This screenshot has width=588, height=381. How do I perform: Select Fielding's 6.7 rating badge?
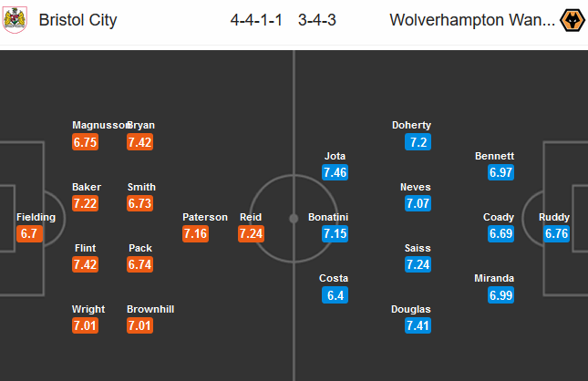(x=28, y=233)
